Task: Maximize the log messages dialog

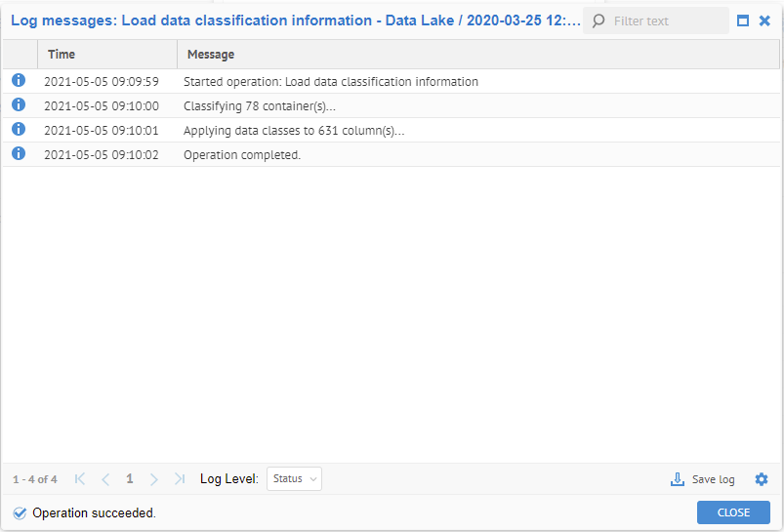Action: (743, 20)
